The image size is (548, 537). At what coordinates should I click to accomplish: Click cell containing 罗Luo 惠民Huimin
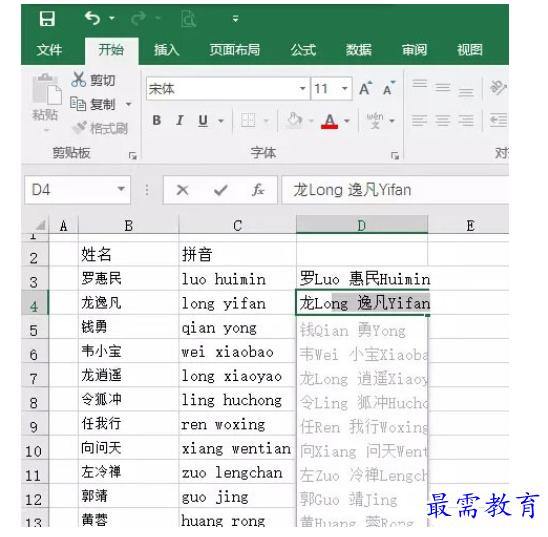(362, 279)
